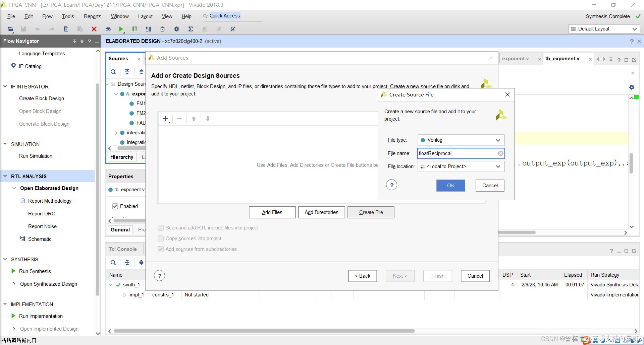Click OK in Create Source File

click(450, 186)
